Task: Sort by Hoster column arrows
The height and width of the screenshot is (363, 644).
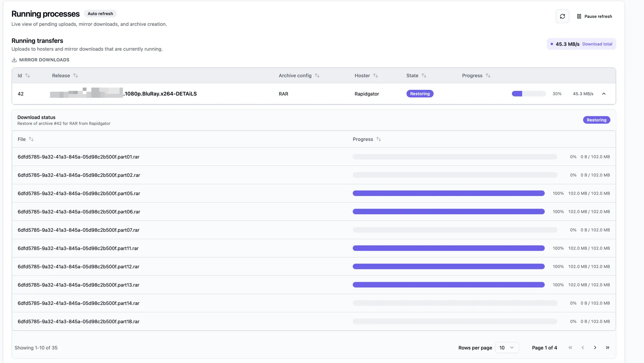Action: 375,75
